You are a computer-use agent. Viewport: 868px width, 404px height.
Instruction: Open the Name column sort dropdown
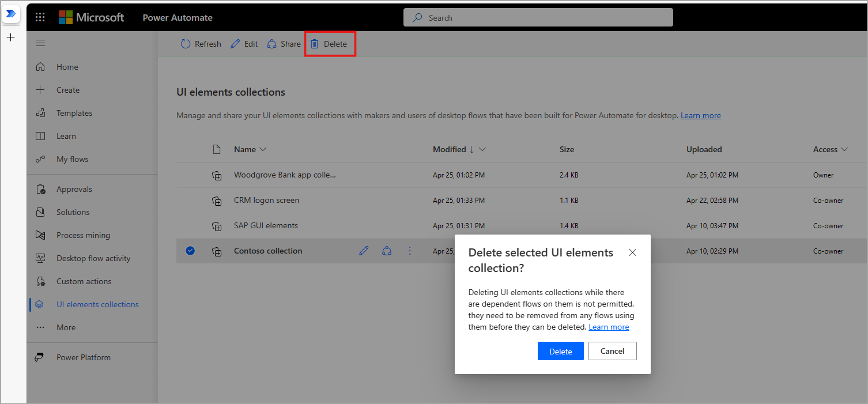[x=264, y=149]
